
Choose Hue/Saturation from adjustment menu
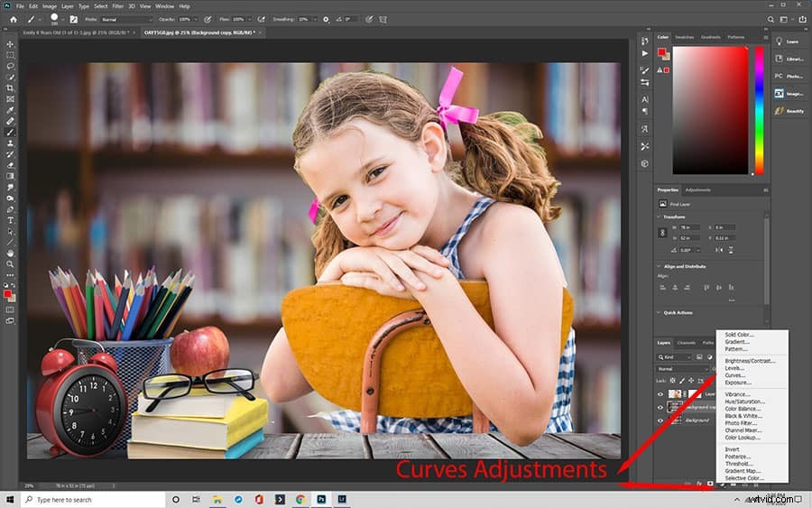tap(744, 402)
